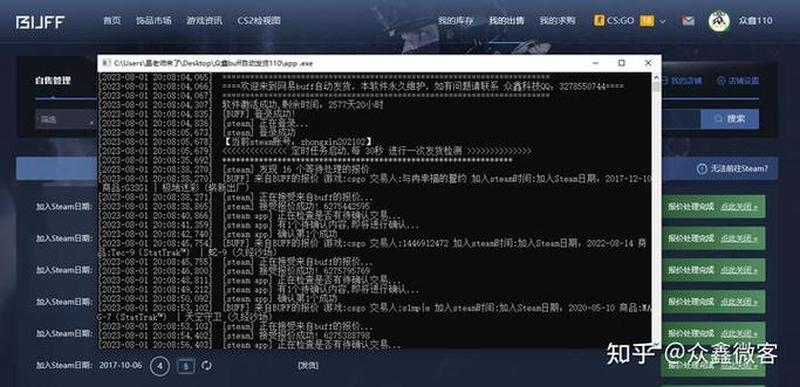This screenshot has width=800, height=387.
Task: Open the 众鑫110 account name
Action: click(755, 21)
